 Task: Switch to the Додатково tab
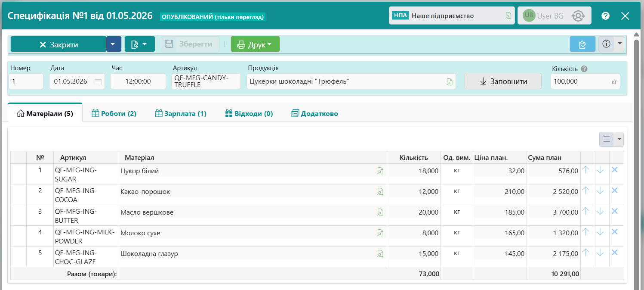[314, 114]
